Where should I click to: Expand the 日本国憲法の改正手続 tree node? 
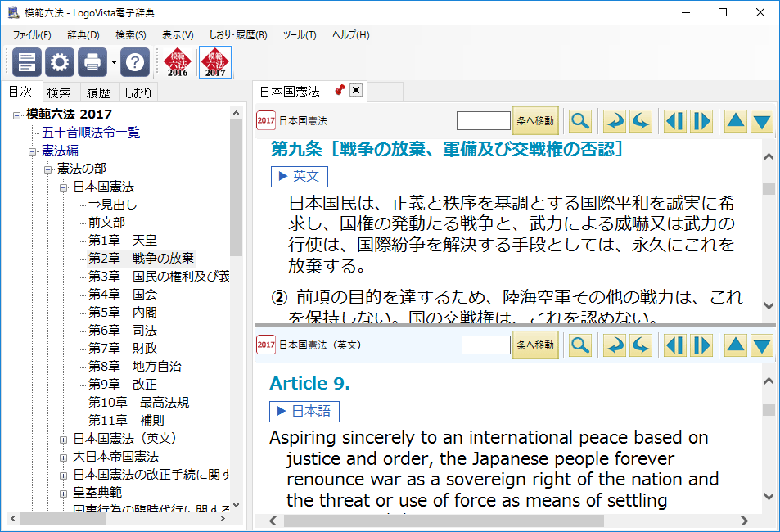click(x=64, y=476)
